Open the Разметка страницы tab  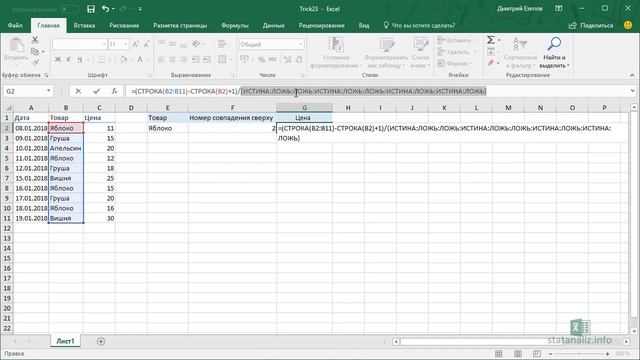180,25
